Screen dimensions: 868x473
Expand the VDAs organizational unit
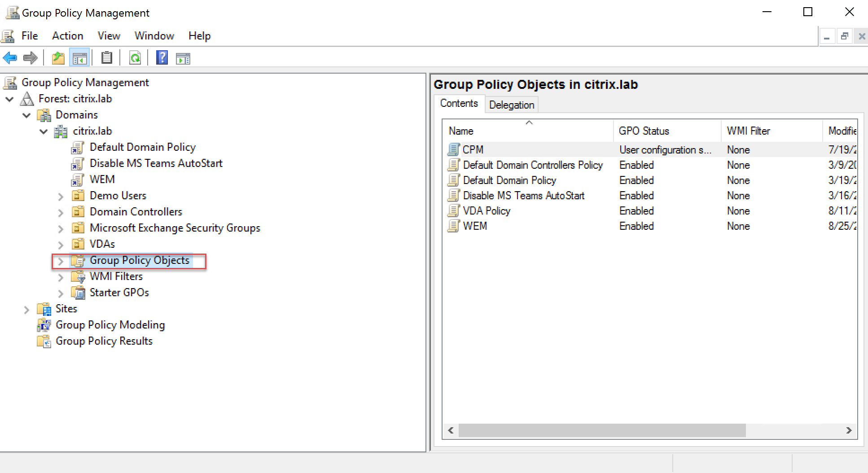[x=61, y=245]
